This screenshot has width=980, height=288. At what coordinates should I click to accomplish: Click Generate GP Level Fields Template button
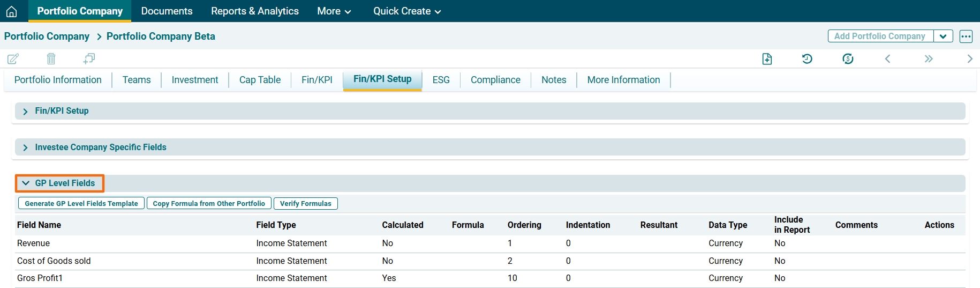[x=81, y=204]
